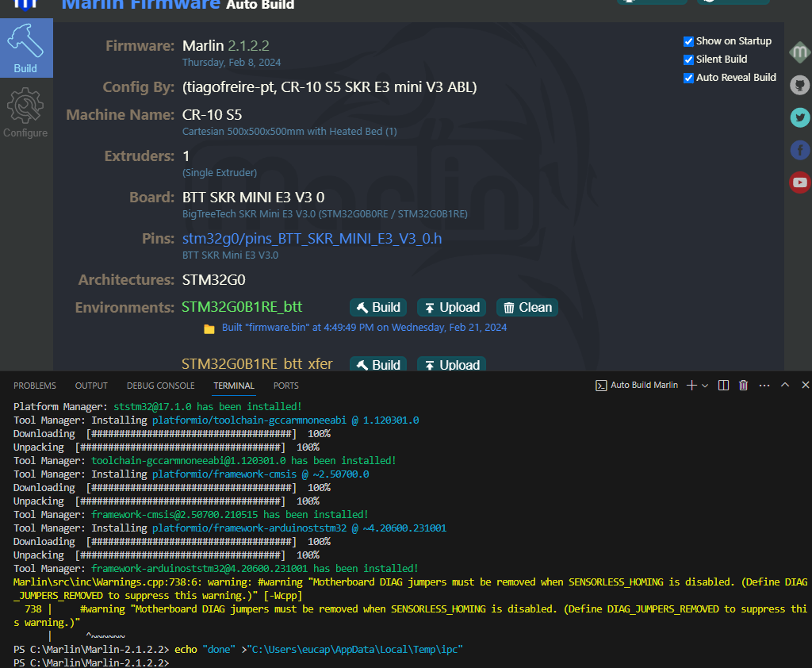Switch to the PORTS tab
The width and height of the screenshot is (812, 668).
[x=285, y=386]
